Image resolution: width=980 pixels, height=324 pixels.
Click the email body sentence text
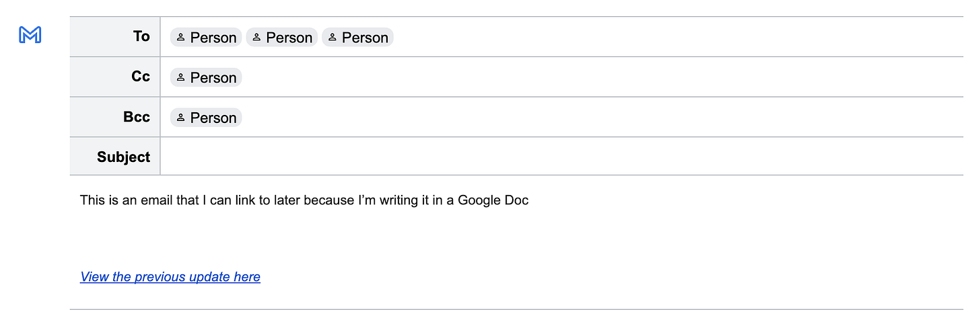click(x=304, y=200)
